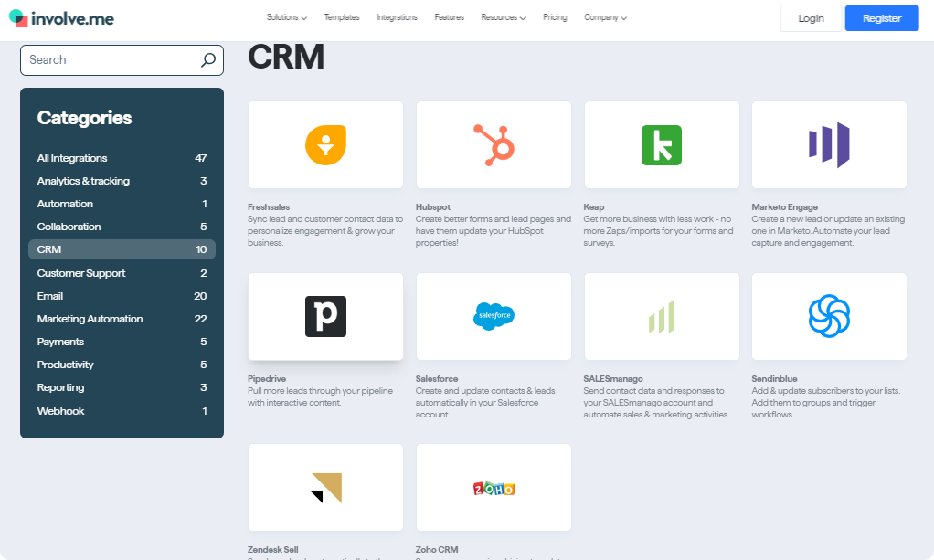Expand the Resources dropdown menu

504,17
